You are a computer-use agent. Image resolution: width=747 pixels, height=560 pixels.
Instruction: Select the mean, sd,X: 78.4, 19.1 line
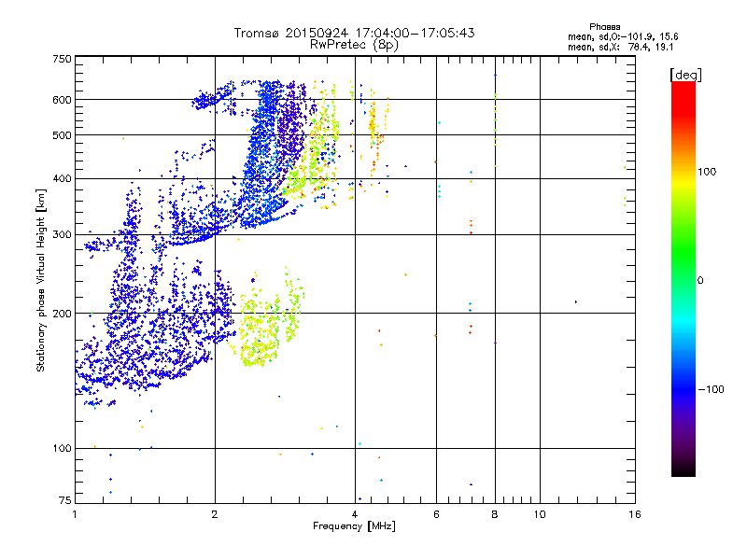click(620, 48)
